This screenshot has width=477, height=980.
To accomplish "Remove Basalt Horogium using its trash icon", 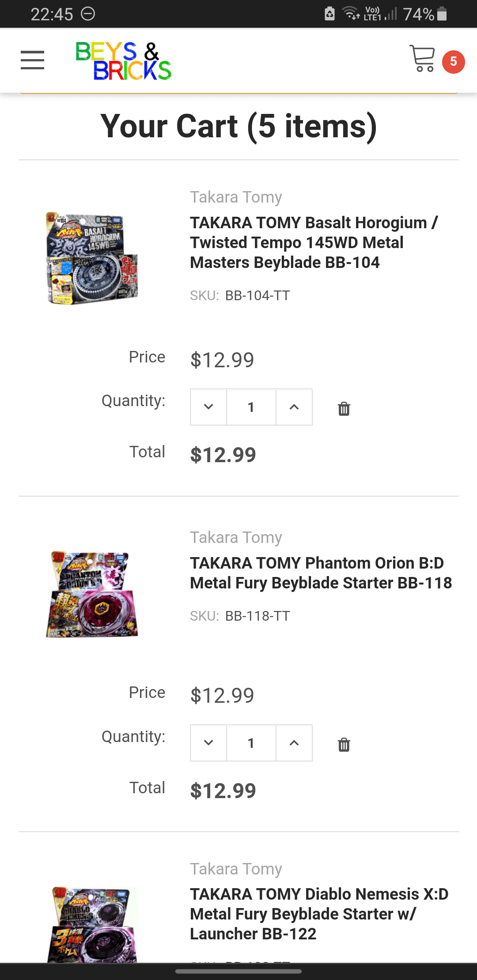I will coord(344,409).
